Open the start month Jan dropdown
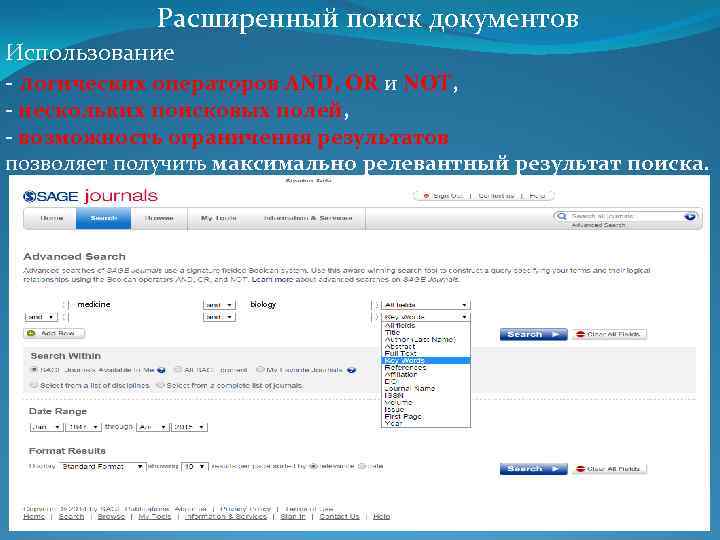 click(x=46, y=427)
